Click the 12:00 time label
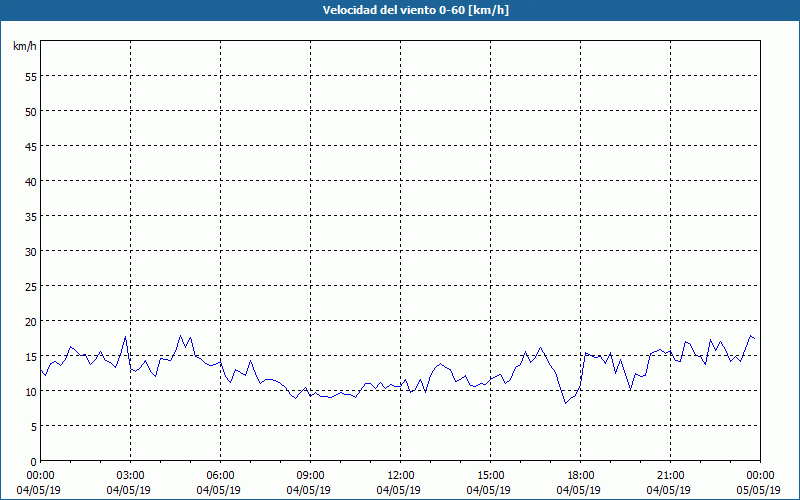The width and height of the screenshot is (800, 500). click(401, 476)
